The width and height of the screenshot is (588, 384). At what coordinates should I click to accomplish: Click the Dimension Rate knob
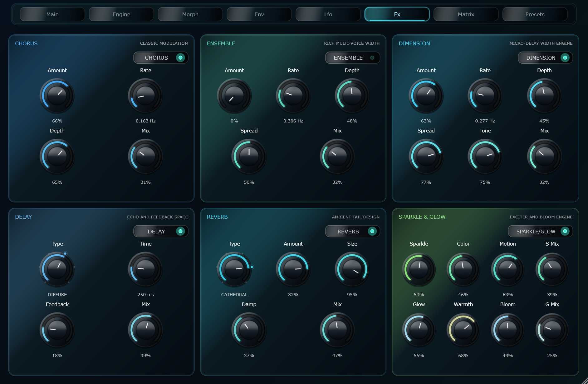pyautogui.click(x=485, y=96)
